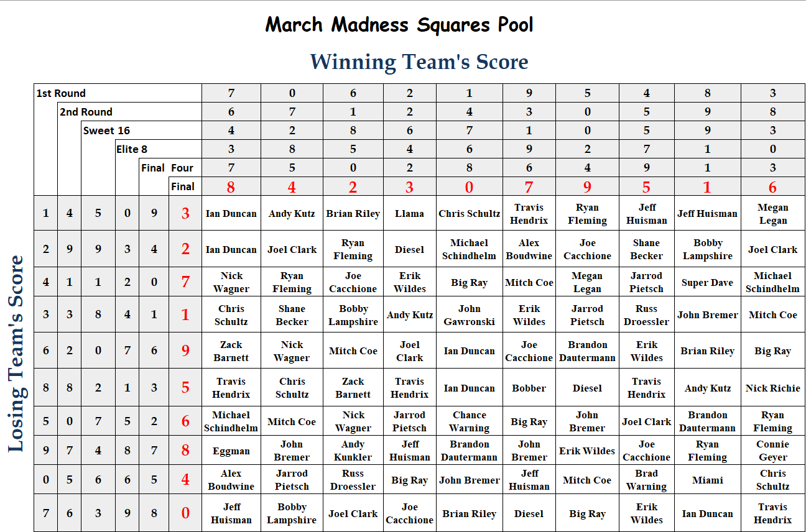806x532 pixels.
Task: Click the Andy Kunkler square
Action: click(x=353, y=451)
